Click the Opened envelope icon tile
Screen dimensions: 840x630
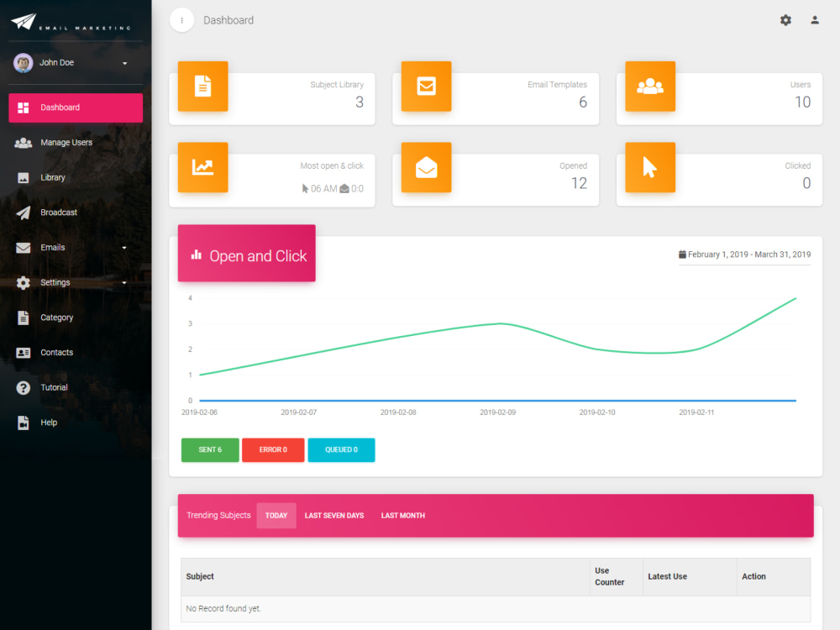pos(427,167)
